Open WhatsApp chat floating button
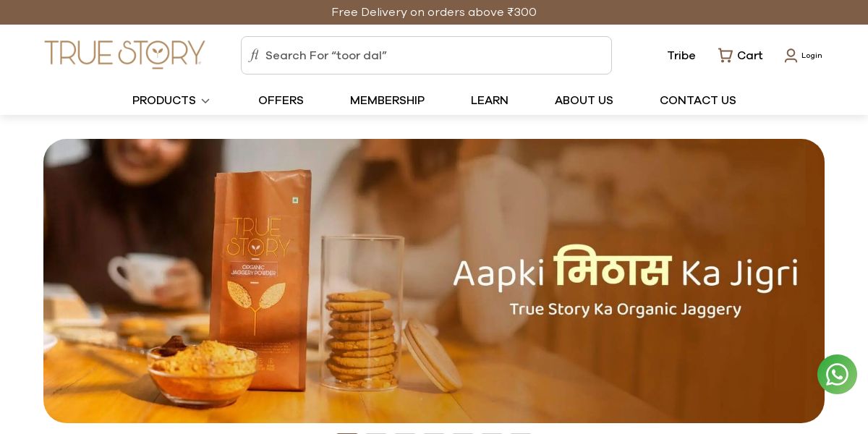Viewport: 868px width, 434px height. pos(837,374)
